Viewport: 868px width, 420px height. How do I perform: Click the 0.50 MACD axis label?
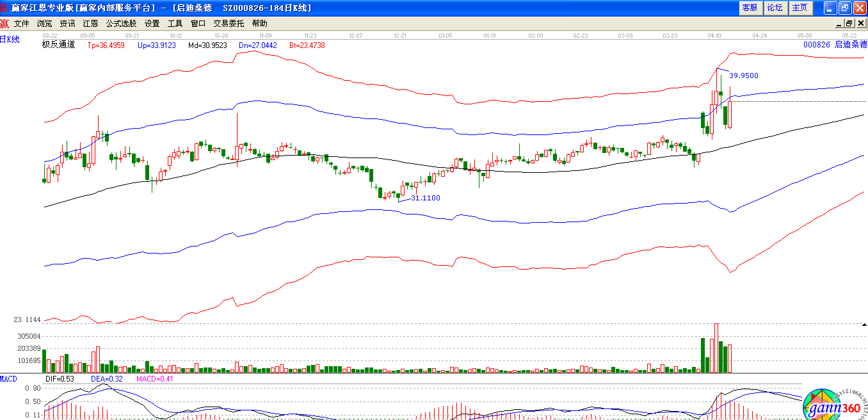click(x=33, y=402)
